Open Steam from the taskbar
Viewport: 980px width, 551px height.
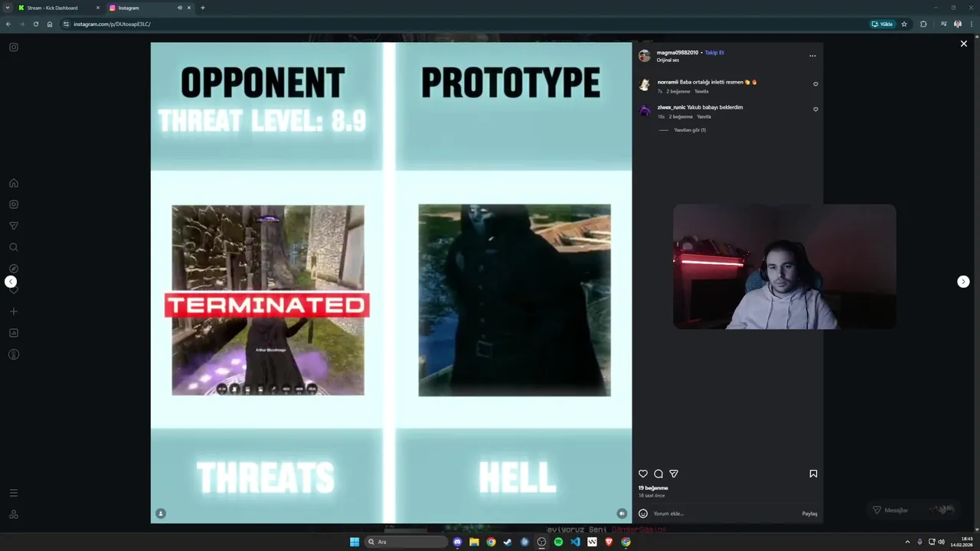click(508, 542)
